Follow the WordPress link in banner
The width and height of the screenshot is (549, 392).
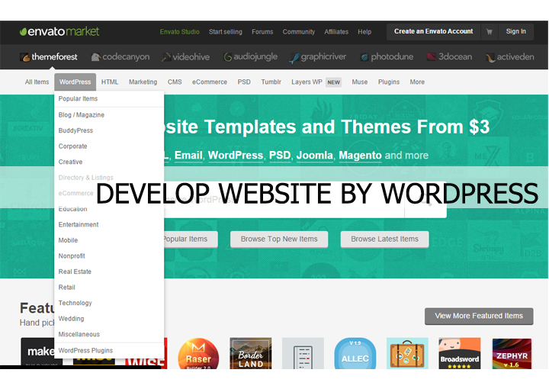point(236,155)
